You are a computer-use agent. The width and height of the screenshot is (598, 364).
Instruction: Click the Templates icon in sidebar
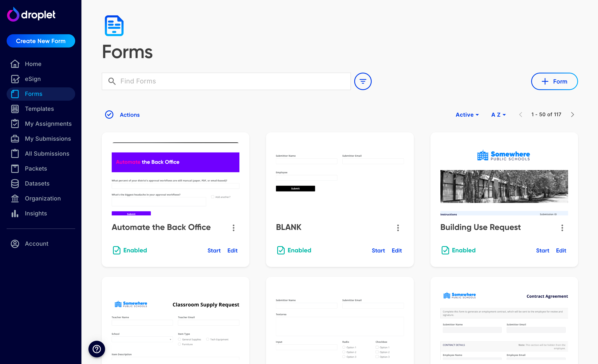15,109
